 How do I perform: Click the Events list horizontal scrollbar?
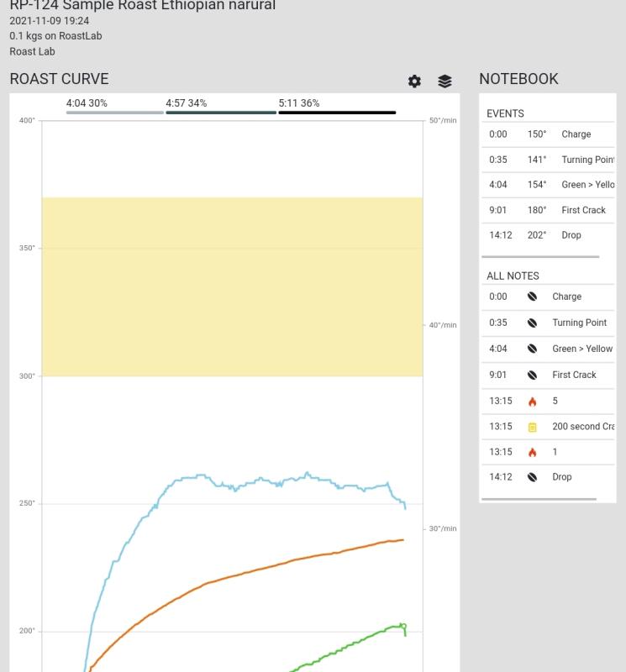click(540, 257)
